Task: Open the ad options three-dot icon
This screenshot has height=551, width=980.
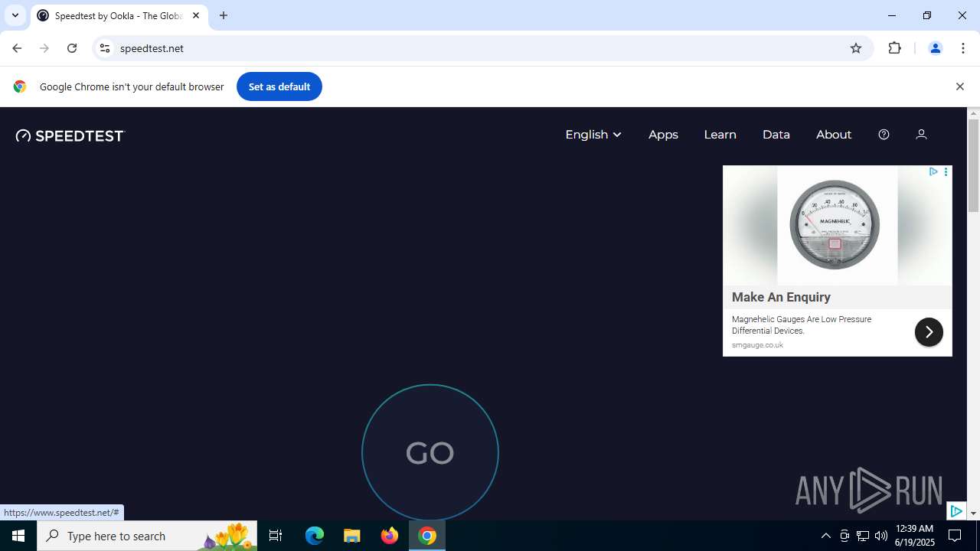Action: point(946,171)
